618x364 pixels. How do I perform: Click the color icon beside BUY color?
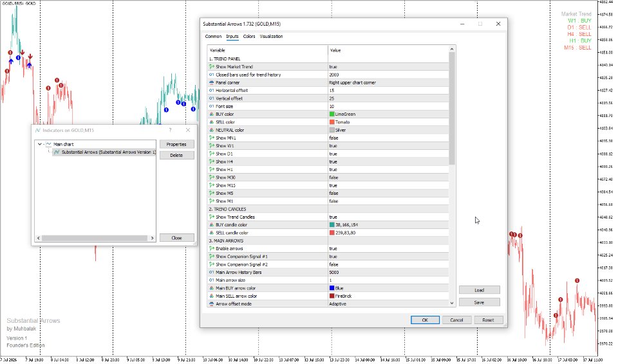pos(212,114)
